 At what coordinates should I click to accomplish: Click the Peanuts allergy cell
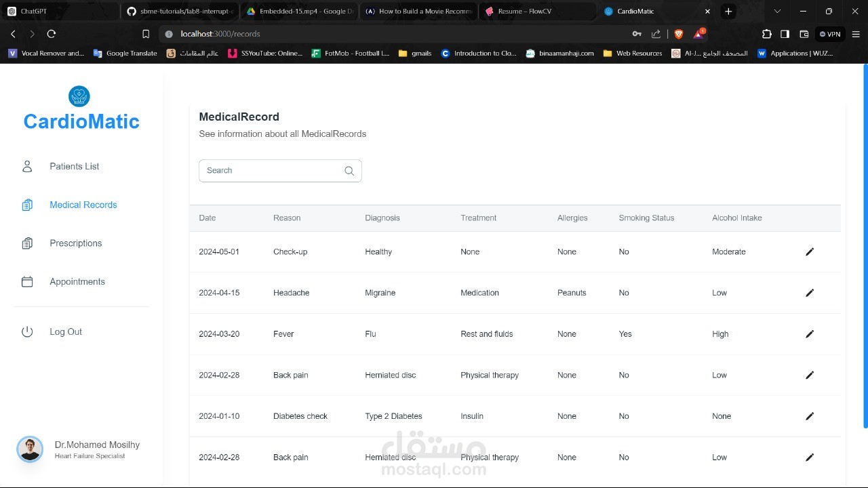(572, 293)
